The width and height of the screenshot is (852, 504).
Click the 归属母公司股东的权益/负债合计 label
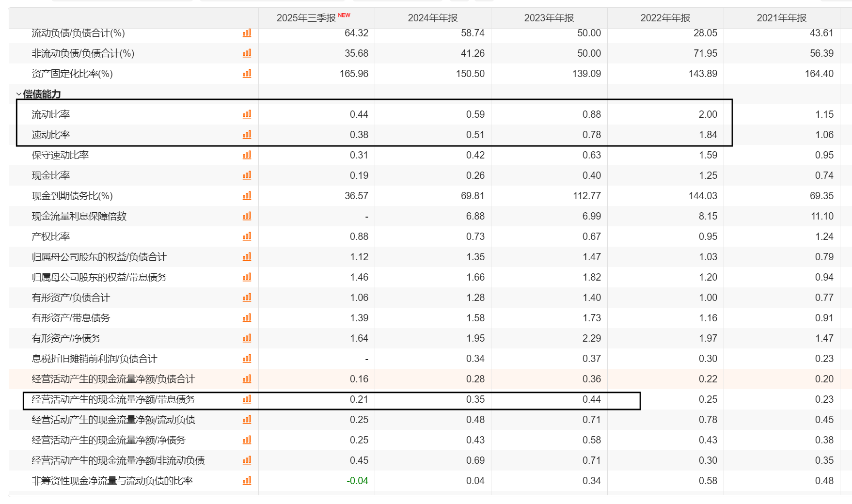click(99, 257)
